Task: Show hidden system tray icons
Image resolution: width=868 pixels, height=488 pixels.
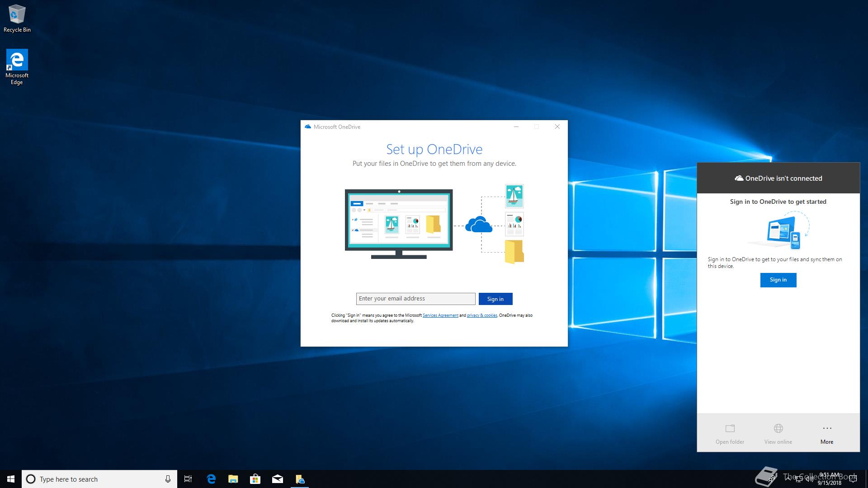Action: (788, 479)
